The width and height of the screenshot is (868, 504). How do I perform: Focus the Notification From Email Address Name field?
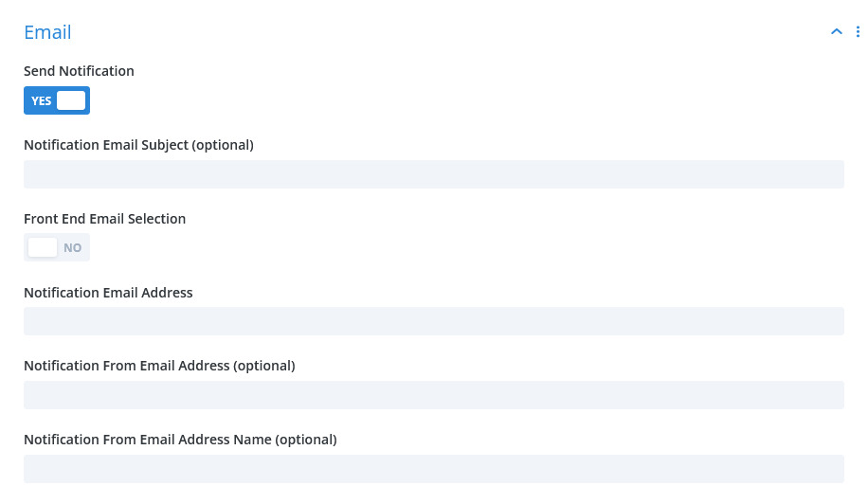tap(434, 469)
